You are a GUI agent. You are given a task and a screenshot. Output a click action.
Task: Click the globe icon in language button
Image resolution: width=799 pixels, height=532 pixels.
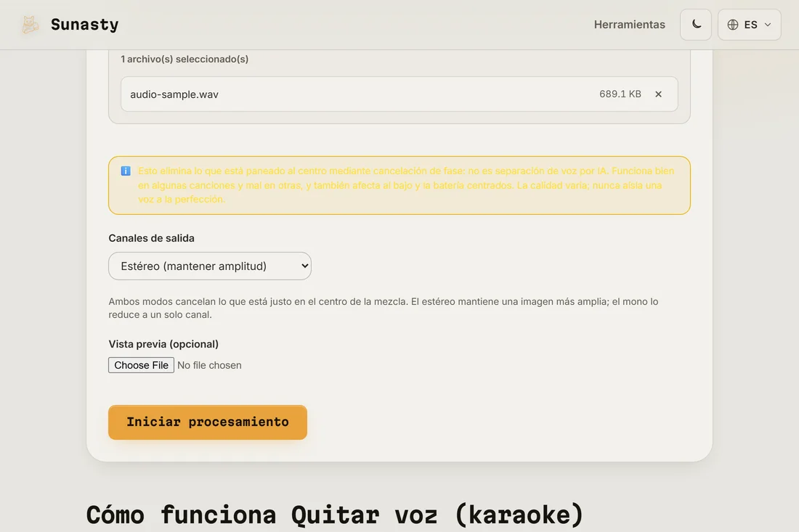[x=733, y=25]
